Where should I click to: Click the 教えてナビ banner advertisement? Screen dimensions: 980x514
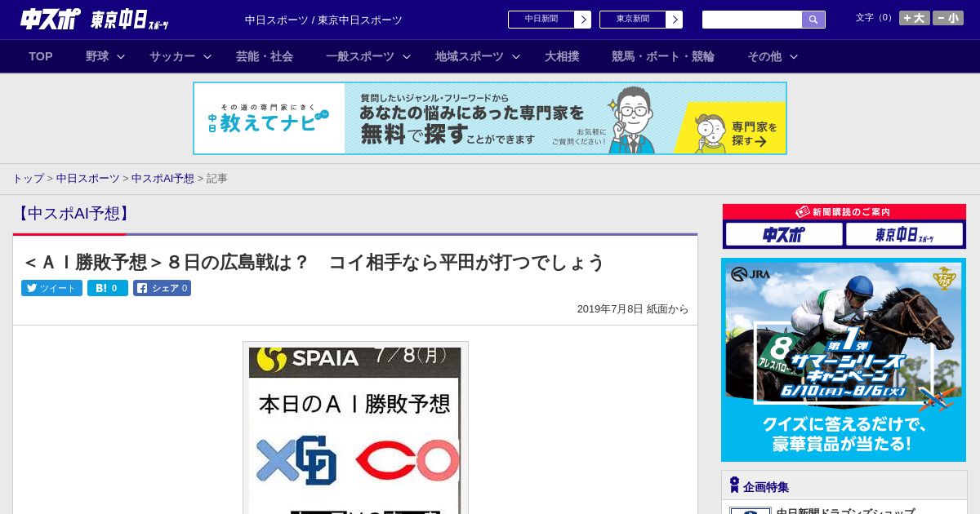(490, 118)
